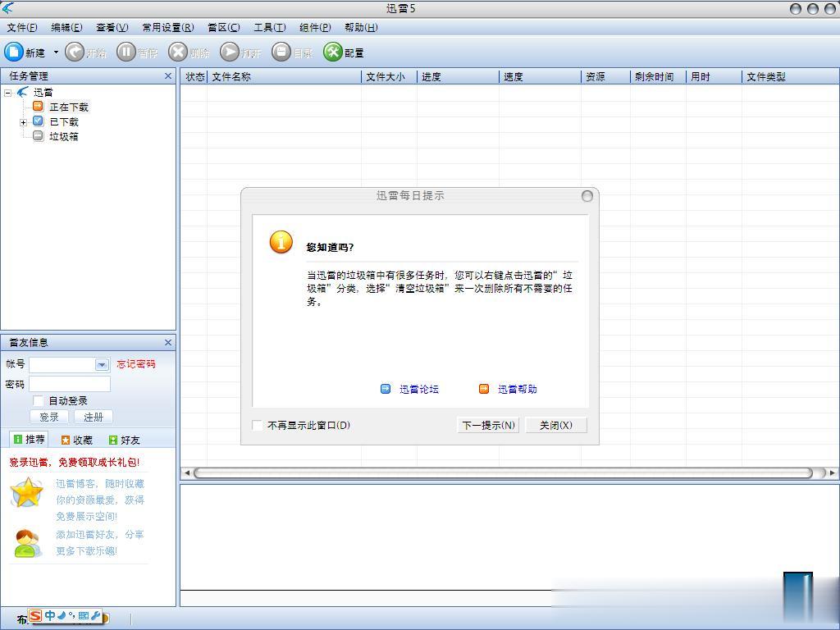Viewport: 840px width, 630px height.
Task: Click the 注册 register button
Action: (x=94, y=417)
